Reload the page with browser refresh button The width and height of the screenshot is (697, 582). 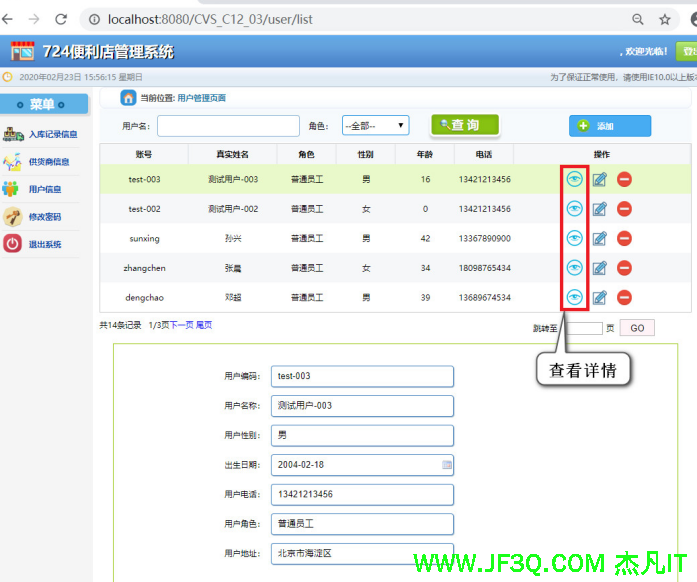pos(61,19)
